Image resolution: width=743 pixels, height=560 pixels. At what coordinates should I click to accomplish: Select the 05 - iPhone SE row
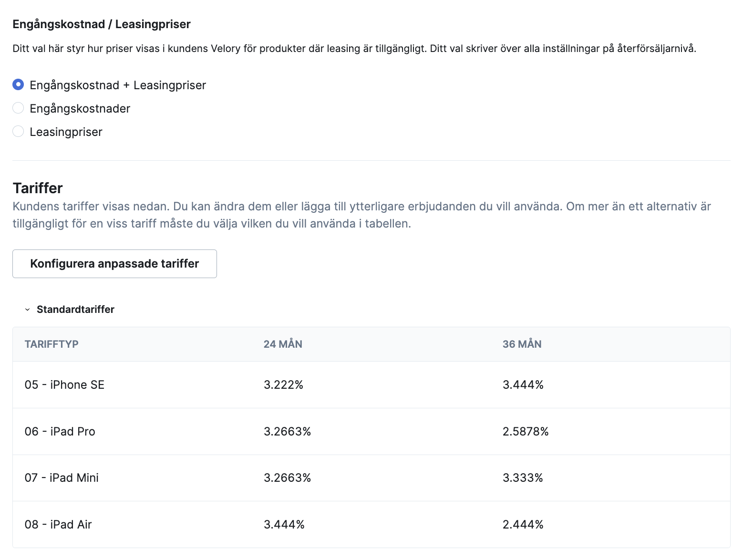pyautogui.click(x=371, y=385)
